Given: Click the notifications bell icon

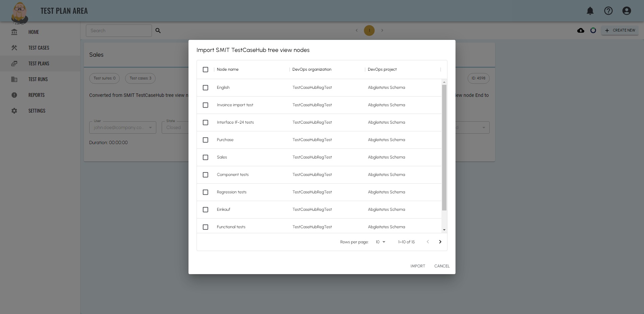Looking at the screenshot, I should point(590,11).
